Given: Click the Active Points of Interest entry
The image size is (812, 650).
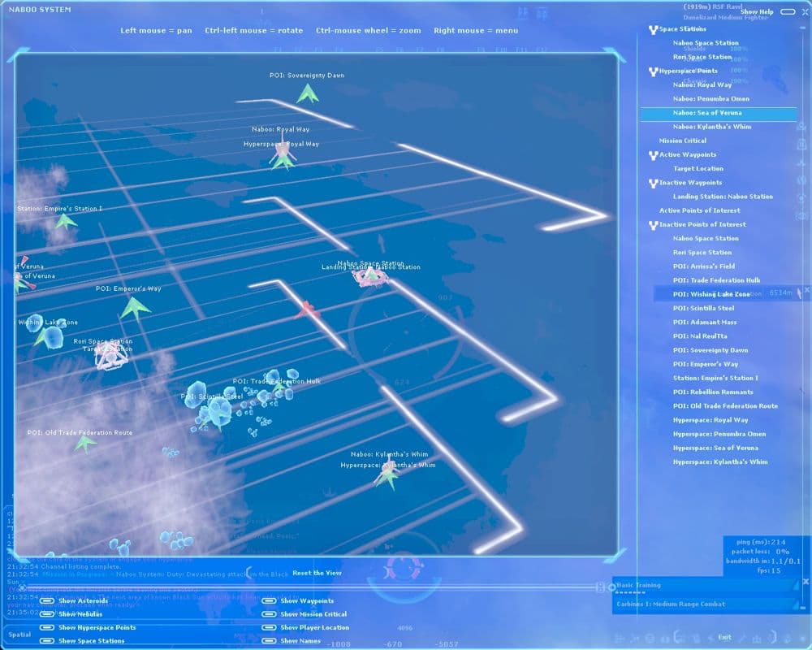Looking at the screenshot, I should 700,210.
